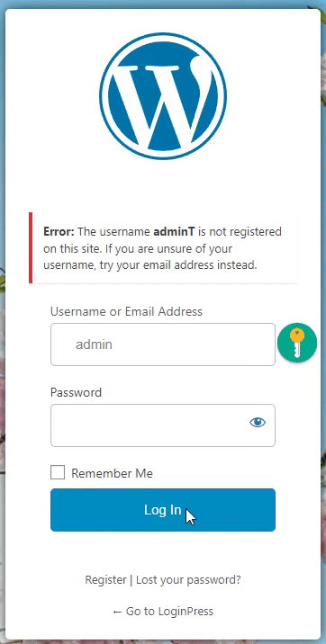This screenshot has height=644, width=326.
Task: Open the green key password manager icon
Action: (x=297, y=343)
